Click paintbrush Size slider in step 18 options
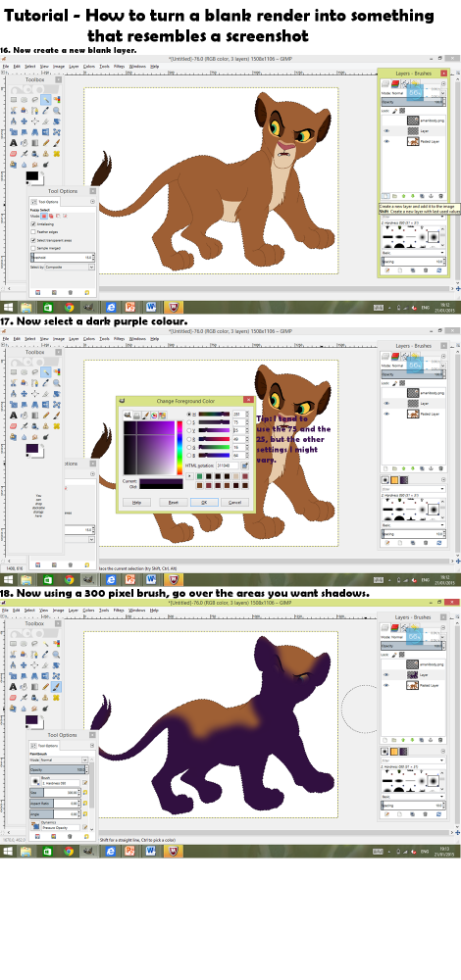 (x=55, y=793)
